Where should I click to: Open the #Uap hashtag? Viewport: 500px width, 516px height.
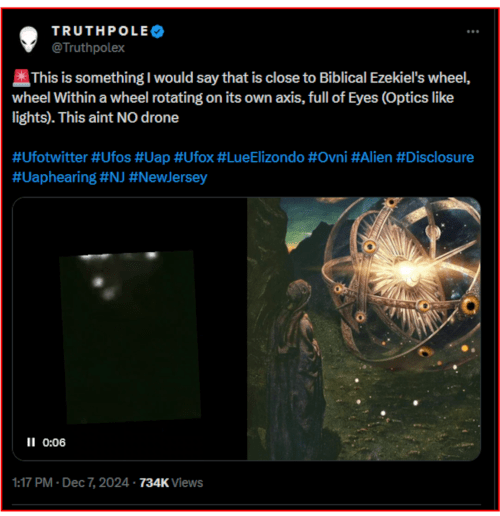(152, 157)
